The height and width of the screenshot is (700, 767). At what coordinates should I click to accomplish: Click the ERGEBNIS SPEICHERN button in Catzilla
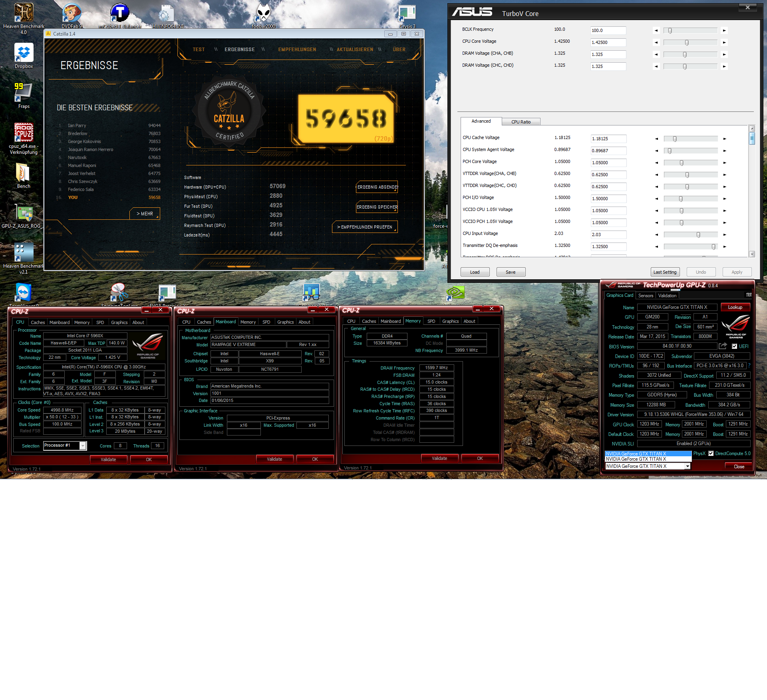[x=377, y=207]
